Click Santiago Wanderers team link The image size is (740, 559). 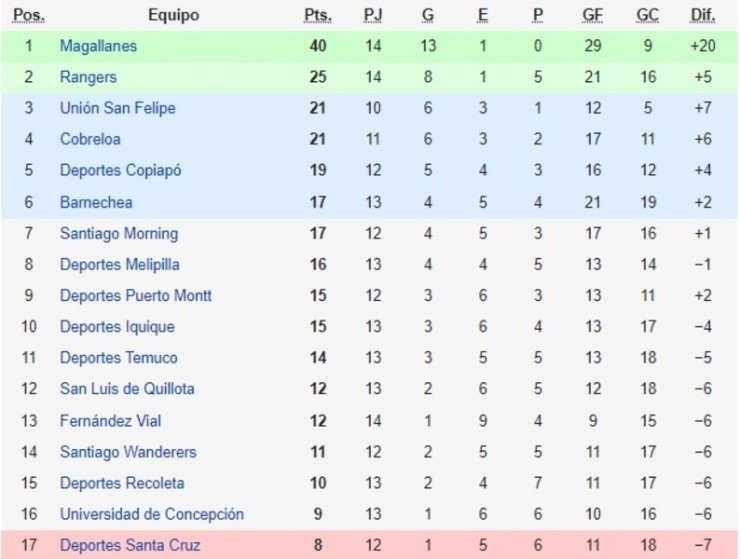[128, 452]
